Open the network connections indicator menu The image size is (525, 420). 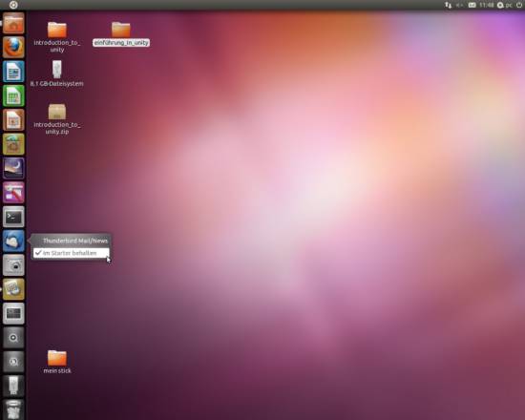click(x=448, y=5)
